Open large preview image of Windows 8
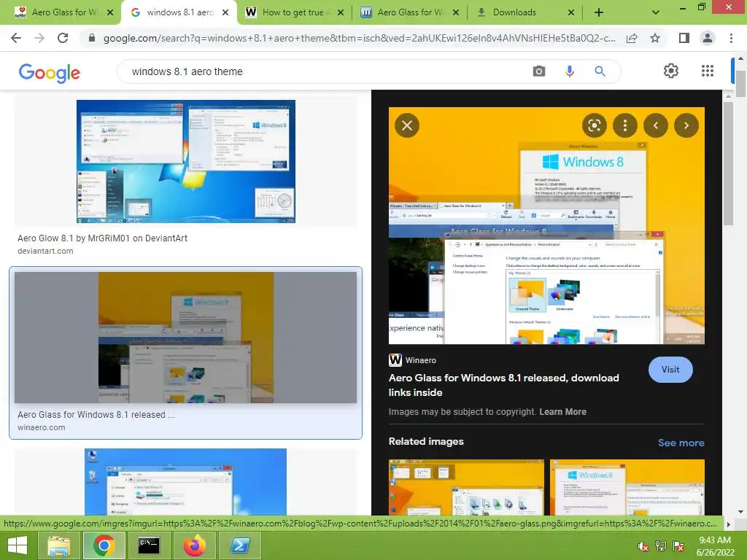 [x=546, y=225]
